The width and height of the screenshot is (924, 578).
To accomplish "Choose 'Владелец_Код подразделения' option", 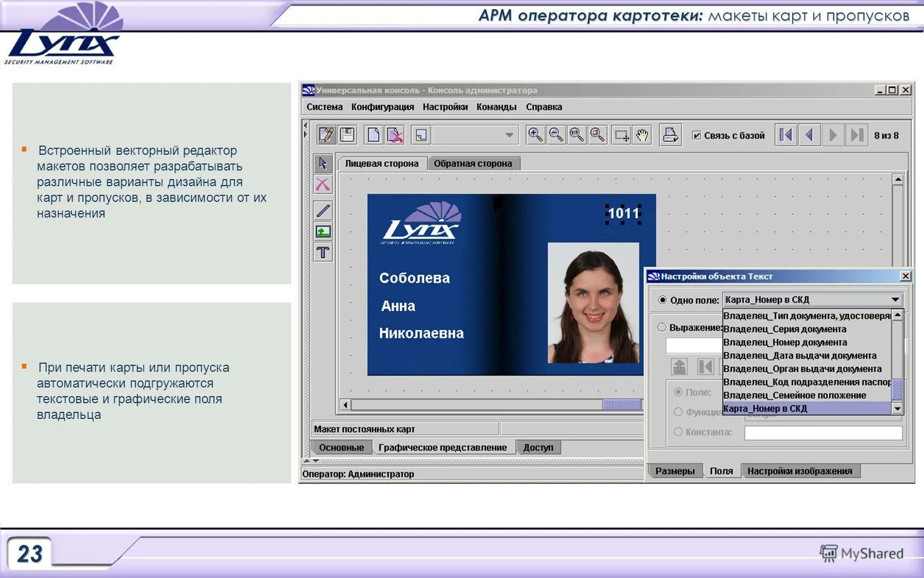I will coord(807,382).
